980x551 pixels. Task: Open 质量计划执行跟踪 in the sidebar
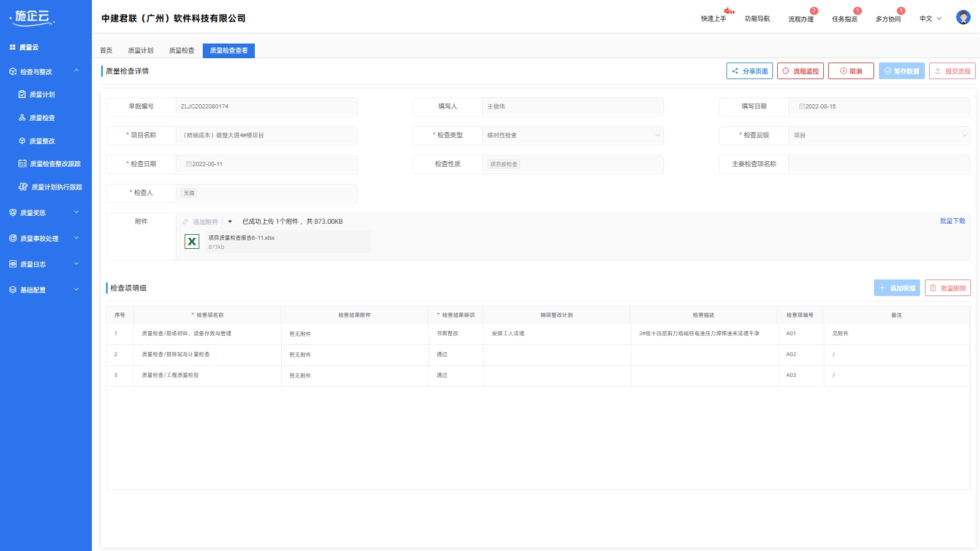coord(56,187)
